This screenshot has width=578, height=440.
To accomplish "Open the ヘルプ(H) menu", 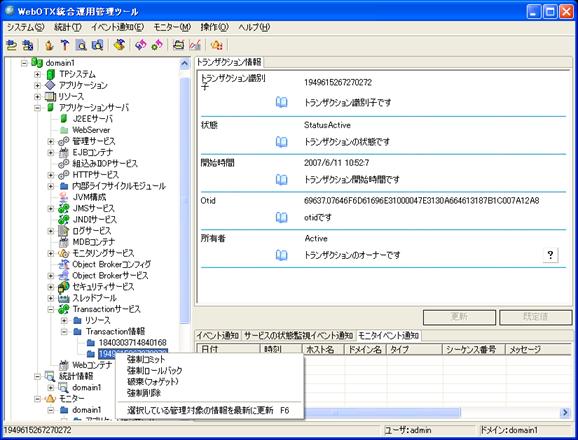I will [254, 27].
